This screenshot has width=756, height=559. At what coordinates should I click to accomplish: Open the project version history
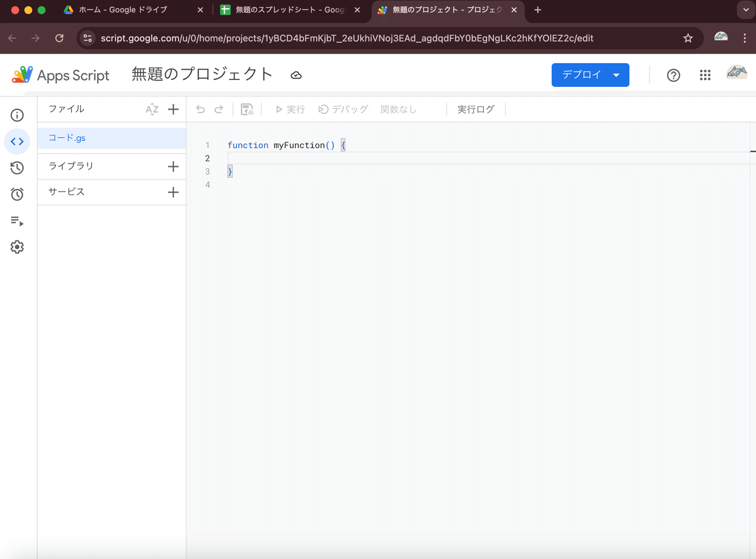[x=17, y=167]
